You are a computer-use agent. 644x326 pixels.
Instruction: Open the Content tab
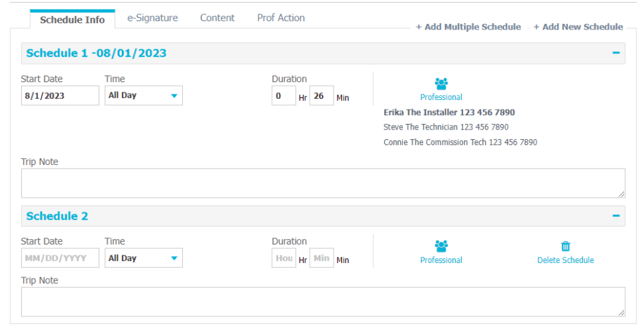coord(217,18)
